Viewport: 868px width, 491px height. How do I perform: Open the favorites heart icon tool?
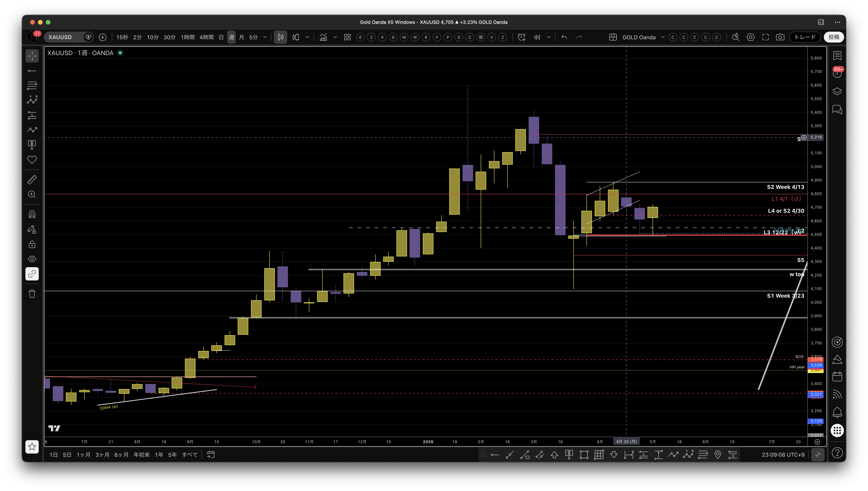(32, 160)
